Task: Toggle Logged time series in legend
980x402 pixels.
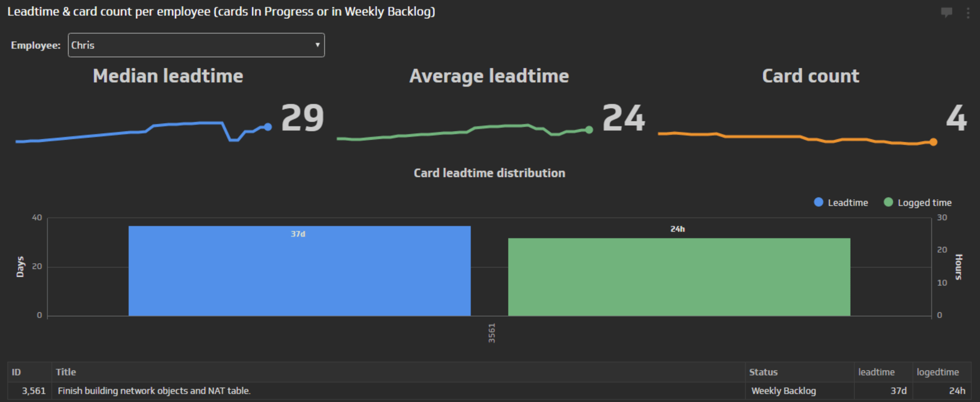Action: point(924,203)
